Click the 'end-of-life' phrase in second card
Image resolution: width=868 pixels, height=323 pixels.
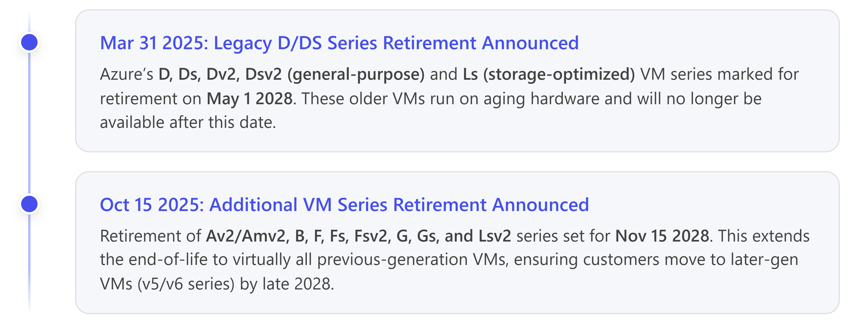[168, 260]
